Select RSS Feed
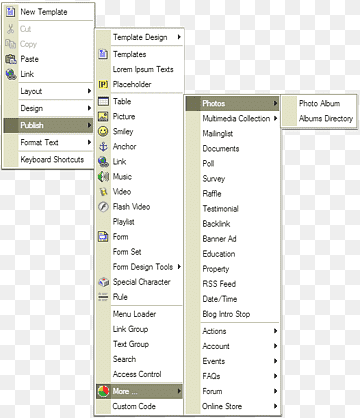This screenshot has width=360, height=418. pyautogui.click(x=232, y=284)
